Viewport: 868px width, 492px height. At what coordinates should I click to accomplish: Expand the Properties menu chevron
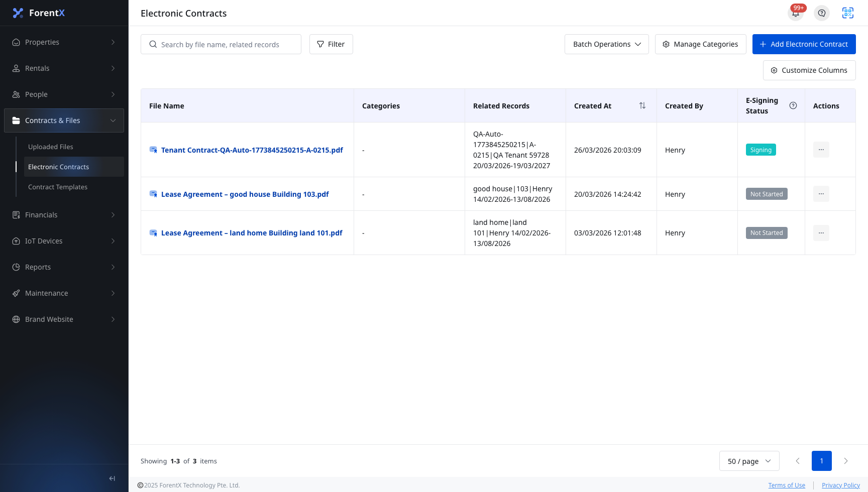point(113,42)
